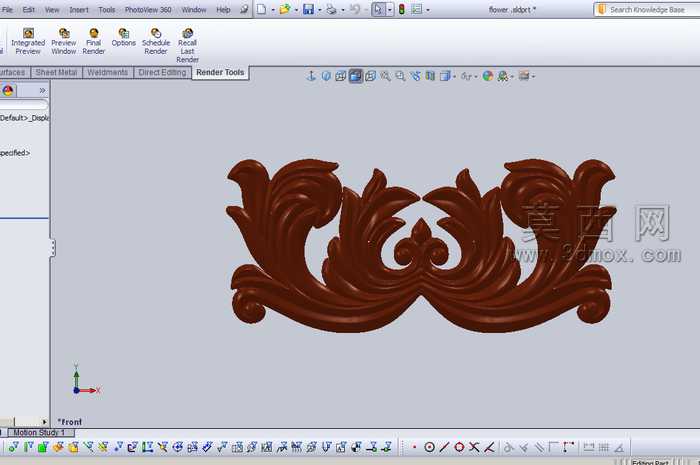Switch to the Direct Editing tab
Viewport: 700px width, 465px height.
pyautogui.click(x=162, y=72)
